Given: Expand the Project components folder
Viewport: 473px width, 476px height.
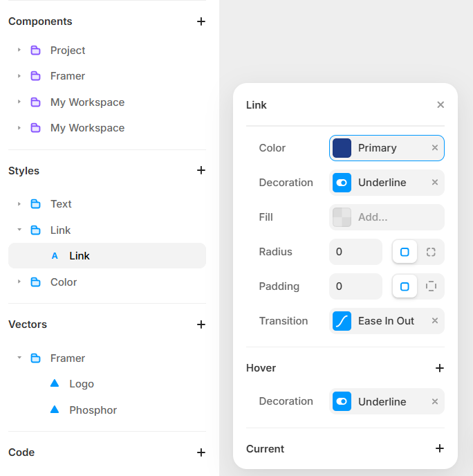Looking at the screenshot, I should [19, 51].
